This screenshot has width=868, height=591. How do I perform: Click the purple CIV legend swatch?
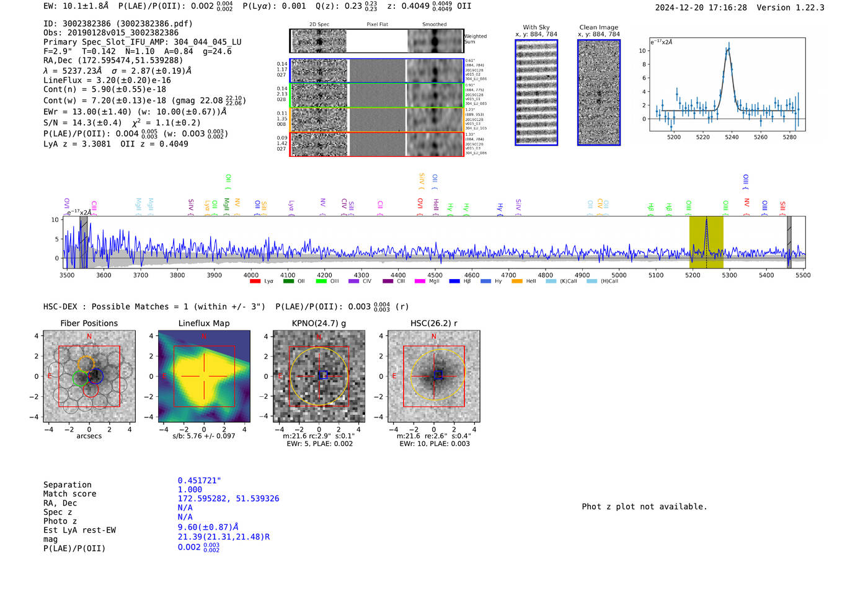[354, 282]
